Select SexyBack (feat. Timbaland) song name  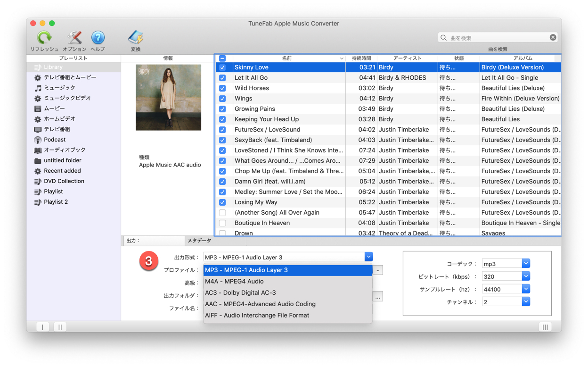pyautogui.click(x=273, y=140)
